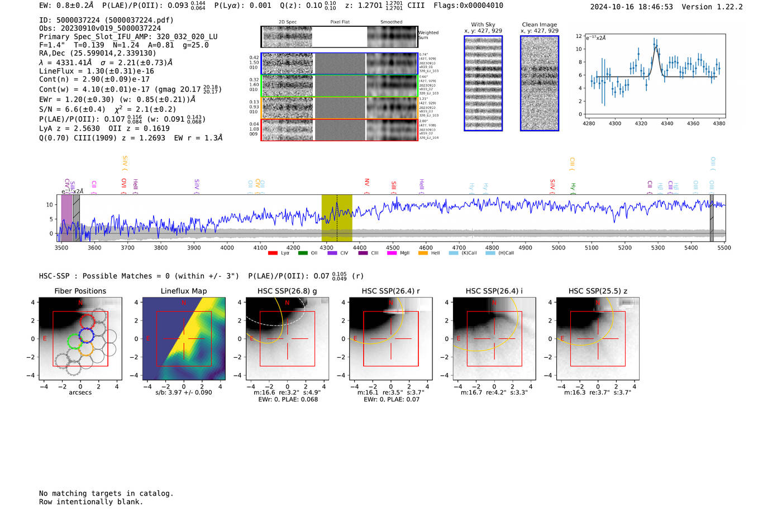
Task: Open the HSC SSP(26.4) r image
Action: point(391,339)
